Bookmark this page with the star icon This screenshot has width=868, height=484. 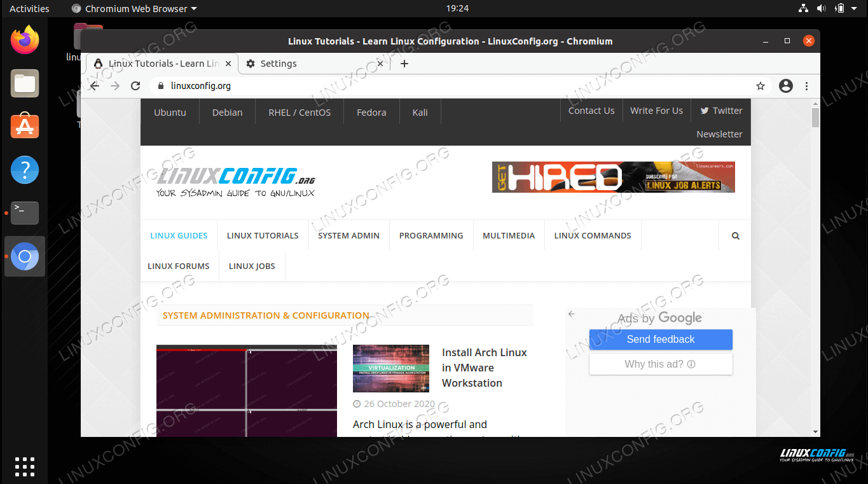760,86
